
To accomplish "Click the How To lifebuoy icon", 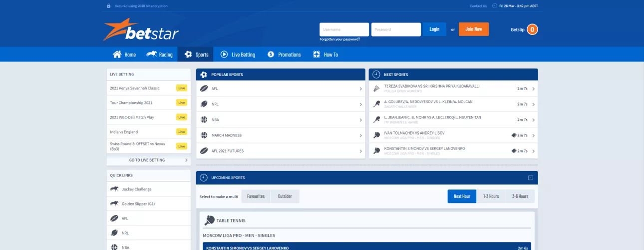I will [317, 54].
